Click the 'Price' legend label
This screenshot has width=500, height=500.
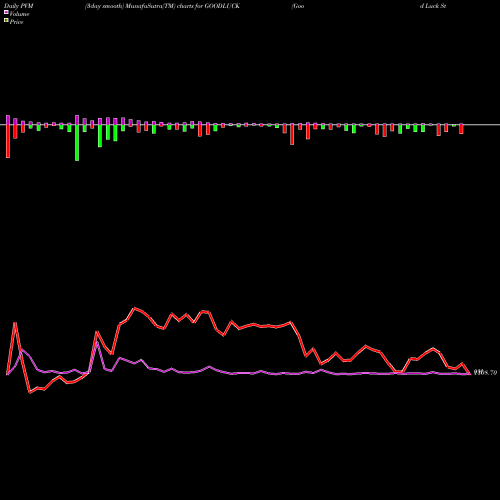click(x=16, y=22)
